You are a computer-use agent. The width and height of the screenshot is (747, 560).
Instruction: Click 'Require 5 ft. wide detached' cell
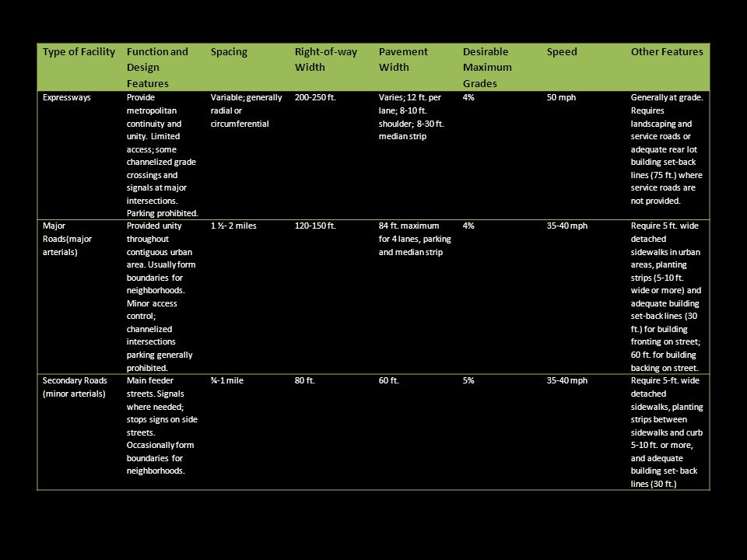[x=666, y=296]
